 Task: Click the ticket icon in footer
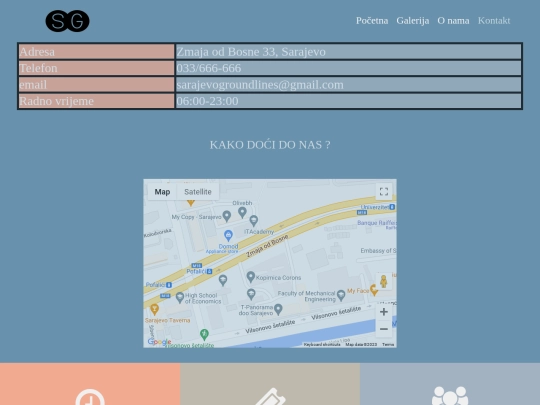pyautogui.click(x=271, y=396)
